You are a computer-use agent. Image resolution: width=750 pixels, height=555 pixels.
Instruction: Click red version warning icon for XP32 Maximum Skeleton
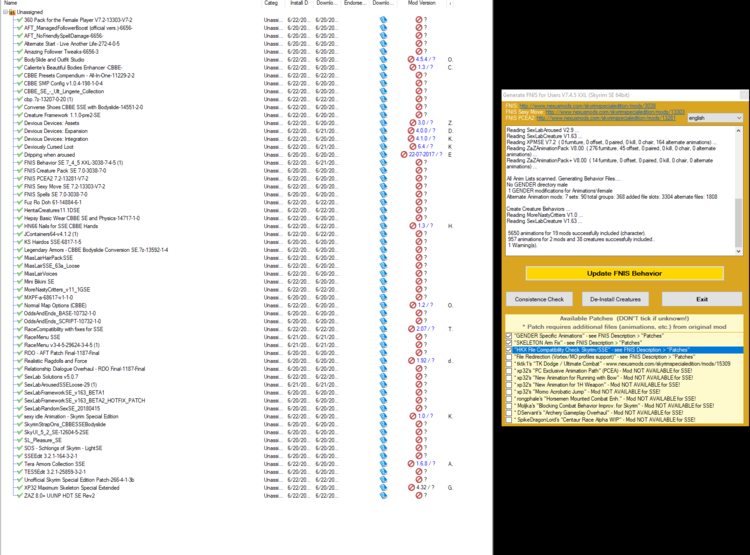pos(411,488)
